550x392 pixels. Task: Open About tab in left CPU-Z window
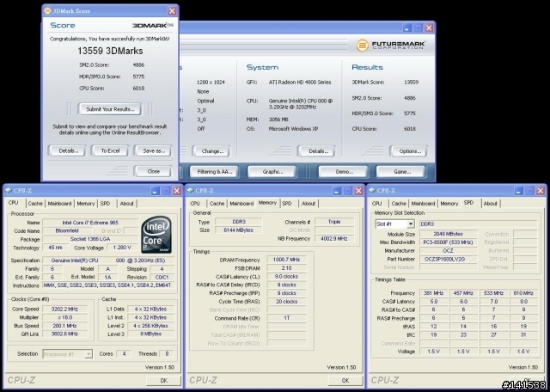(126, 204)
